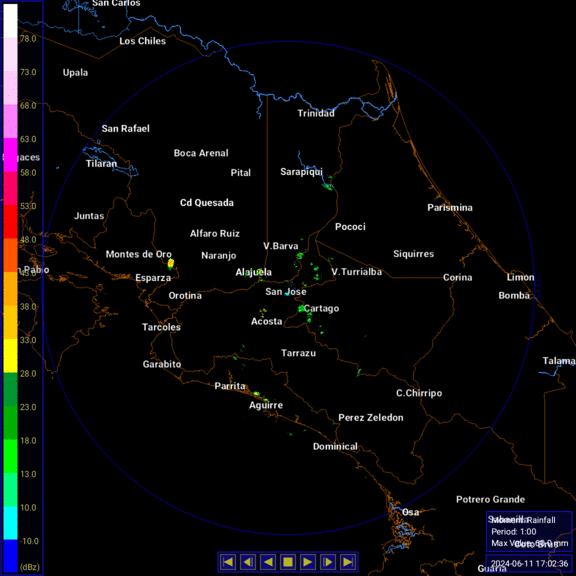
Task: Click the green echo near Sarapiqui
Action: pos(327,187)
